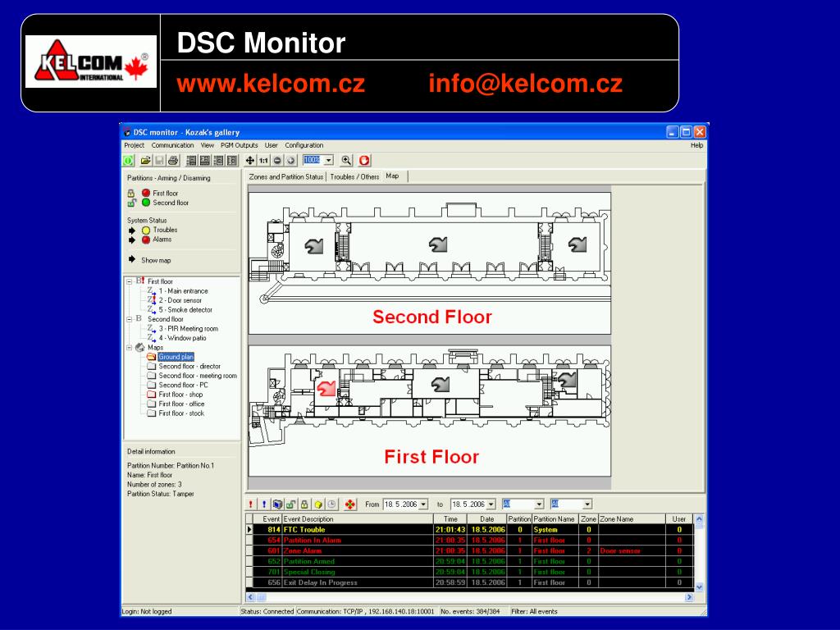
Task: Click the red alarm sensor on First Floor map
Action: pos(326,388)
